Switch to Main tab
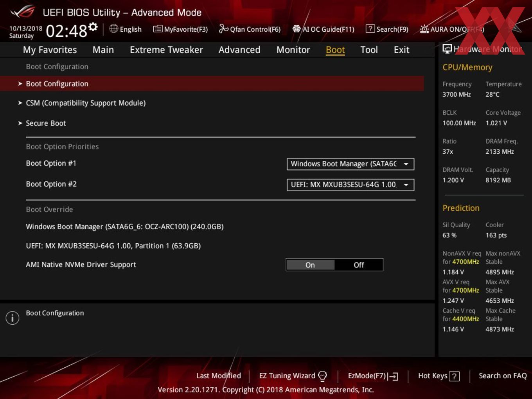The height and width of the screenshot is (399, 532). [x=103, y=50]
